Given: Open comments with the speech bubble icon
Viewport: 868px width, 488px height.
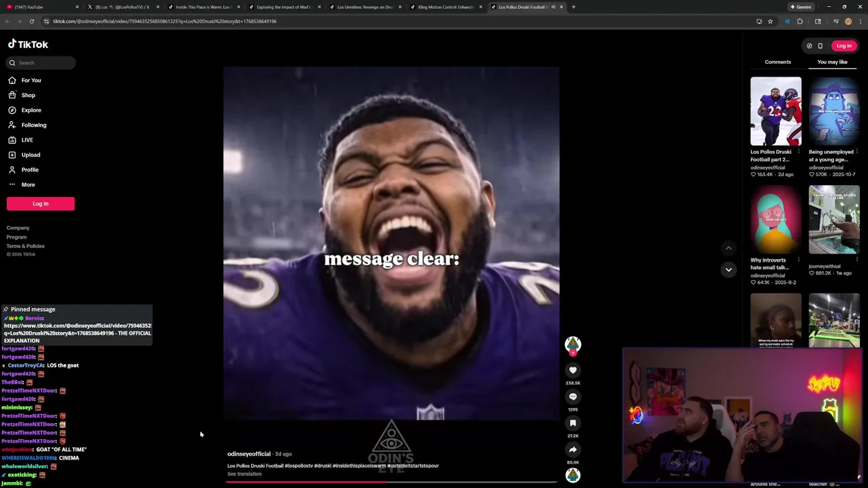Looking at the screenshot, I should tap(573, 396).
